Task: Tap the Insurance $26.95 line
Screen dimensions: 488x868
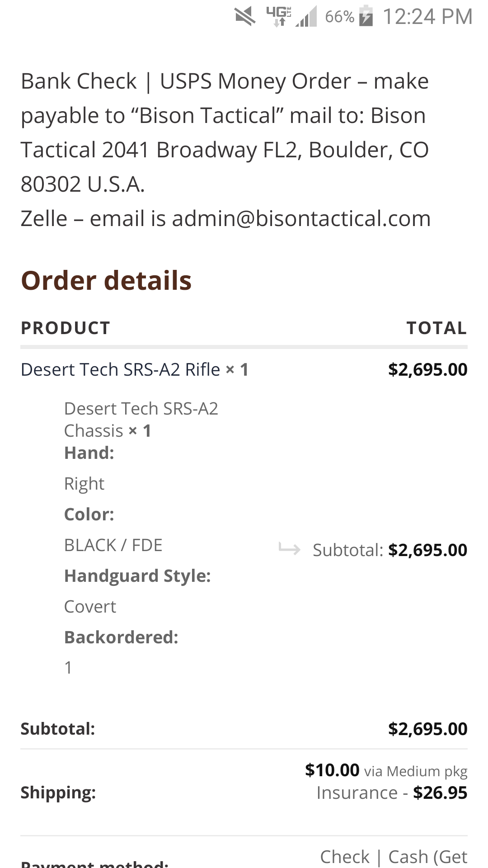Action: coord(392,793)
